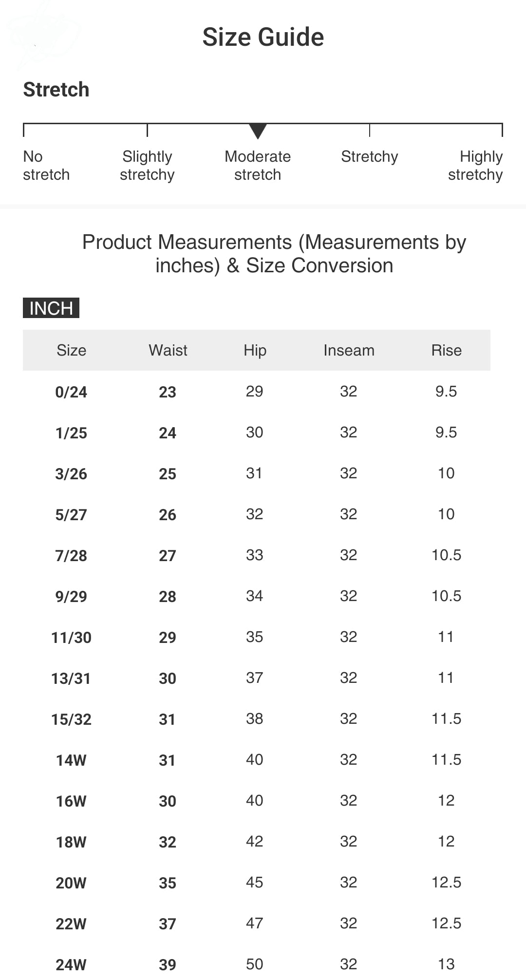Select the 14W size row label
This screenshot has height=980, width=526.
[x=71, y=760]
